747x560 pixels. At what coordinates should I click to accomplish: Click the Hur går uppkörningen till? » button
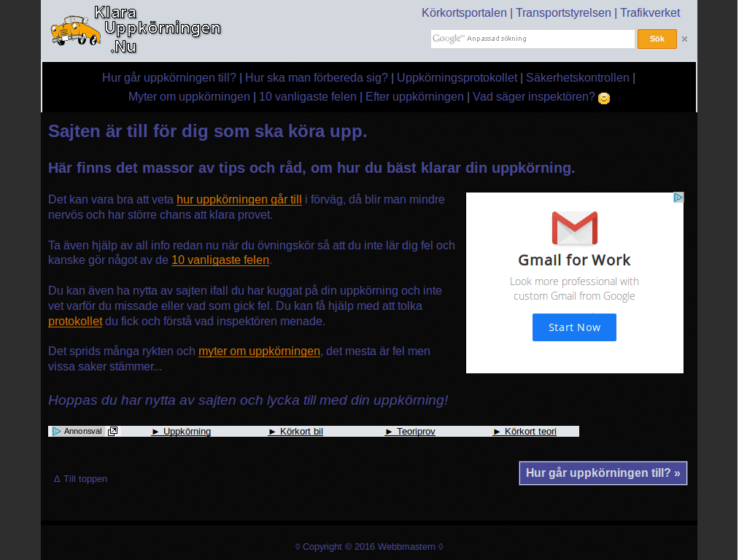(603, 472)
